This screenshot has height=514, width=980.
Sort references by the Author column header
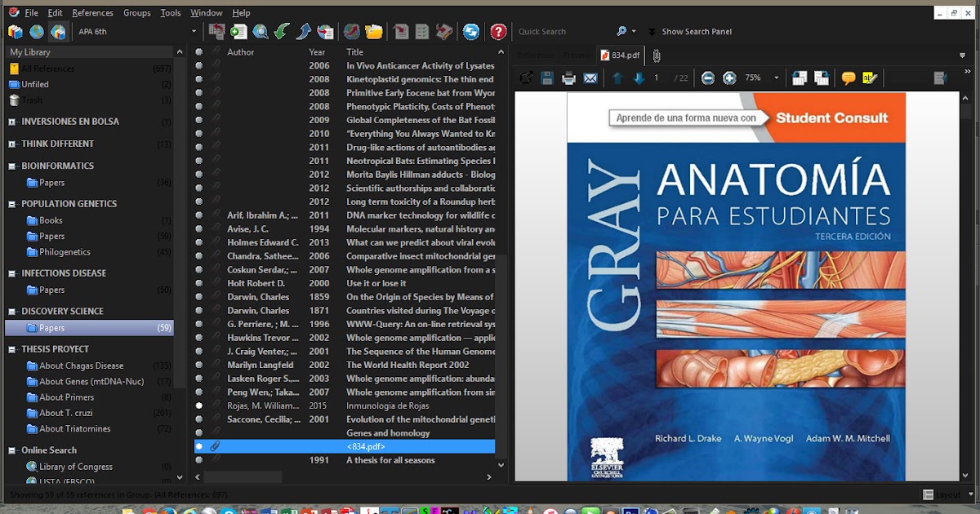point(241,52)
